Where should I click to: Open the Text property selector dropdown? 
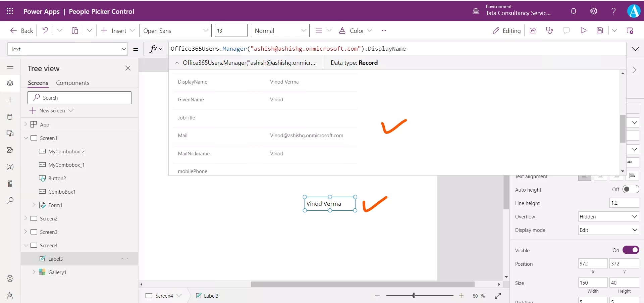click(67, 49)
